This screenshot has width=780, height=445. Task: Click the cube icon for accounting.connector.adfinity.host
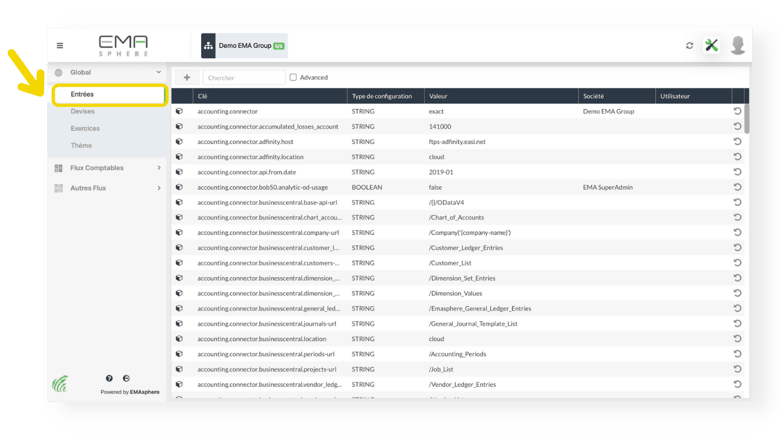(180, 142)
